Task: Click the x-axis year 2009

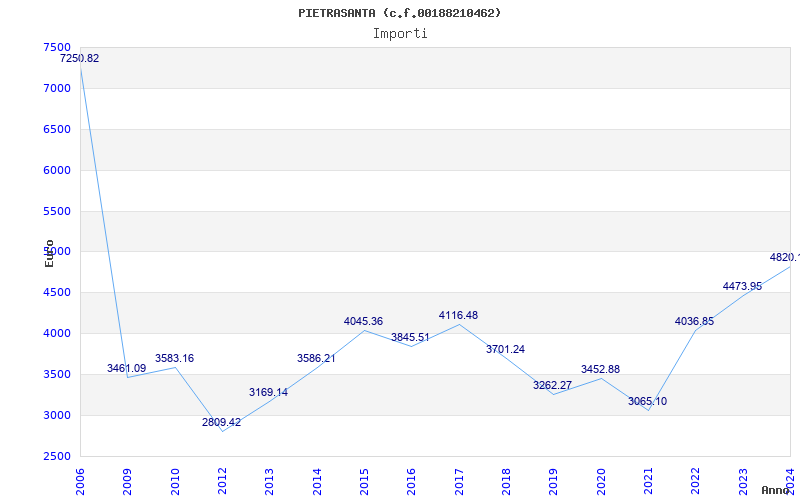Action: (128, 482)
